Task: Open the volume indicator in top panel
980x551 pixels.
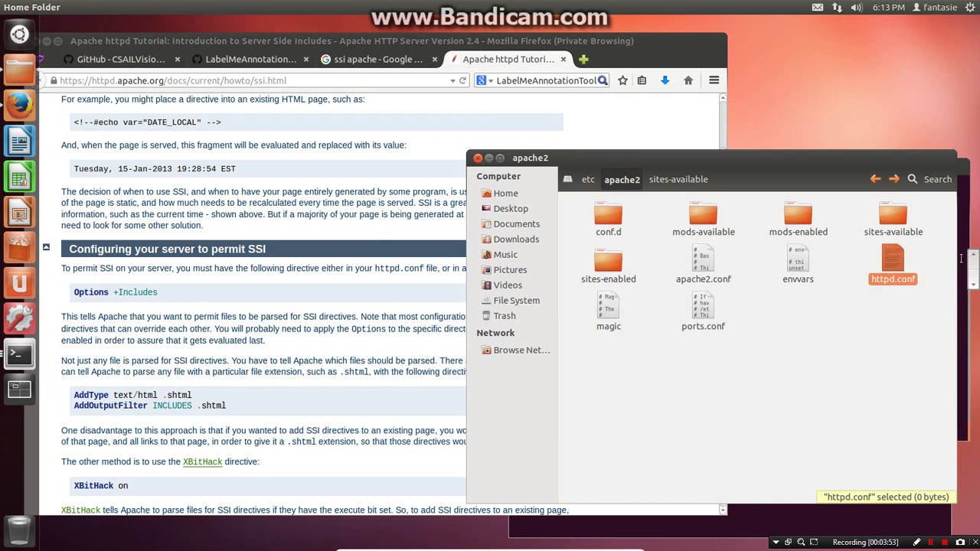Action: [x=856, y=7]
